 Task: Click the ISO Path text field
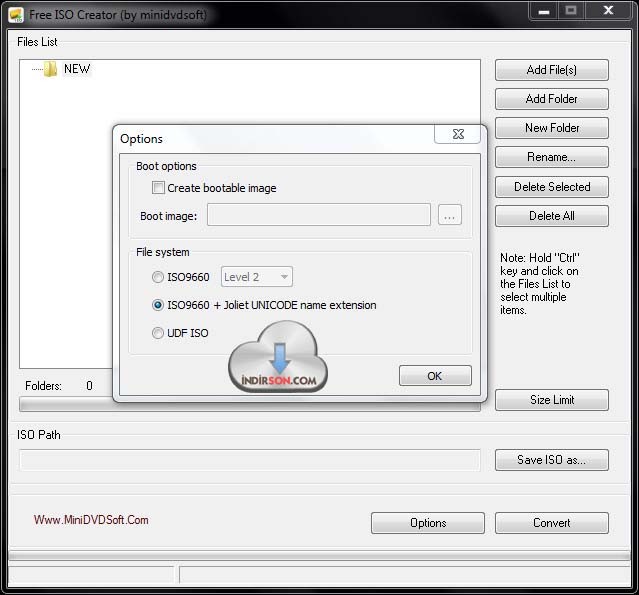[x=250, y=460]
